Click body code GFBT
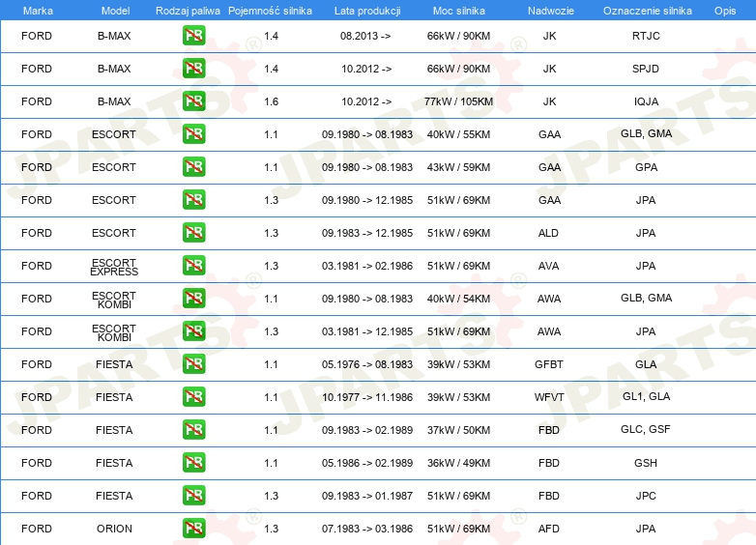Viewport: 756px width, 545px height. [549, 364]
